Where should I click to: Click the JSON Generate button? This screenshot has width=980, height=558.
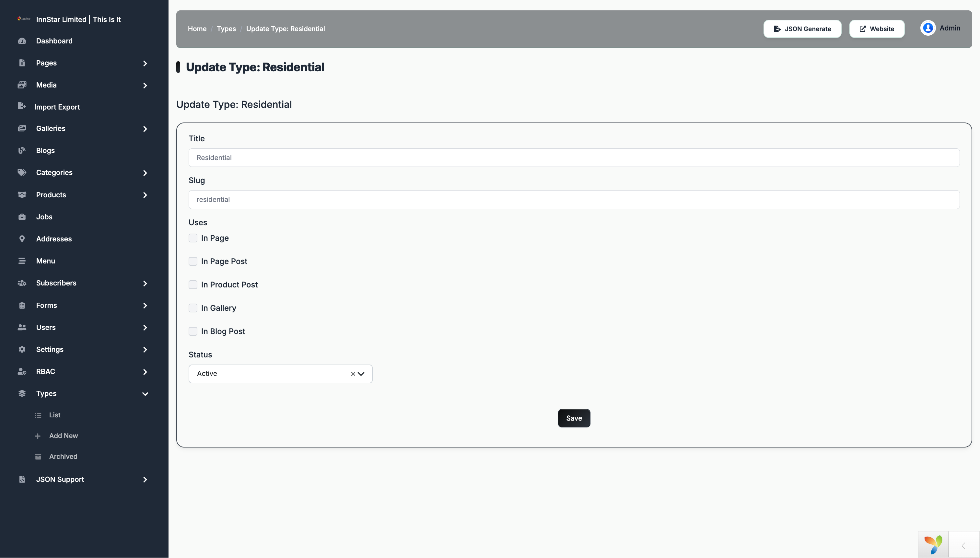[x=802, y=29]
